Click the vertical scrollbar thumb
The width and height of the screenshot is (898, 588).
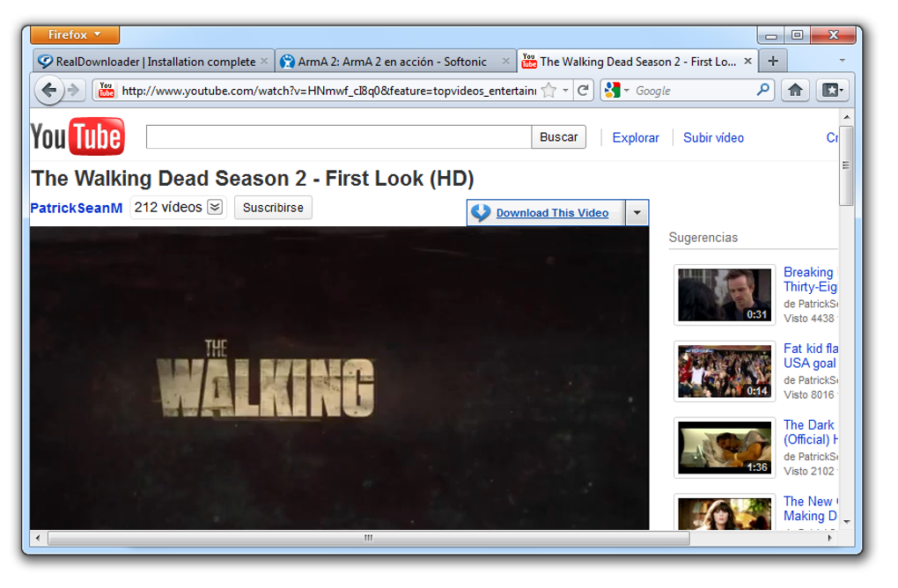point(846,165)
